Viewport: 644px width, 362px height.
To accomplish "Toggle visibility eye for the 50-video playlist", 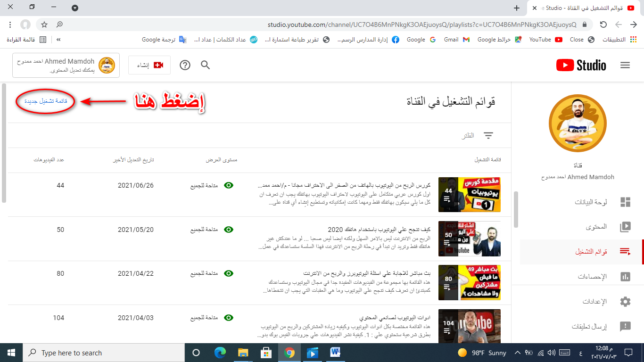I will point(229,230).
